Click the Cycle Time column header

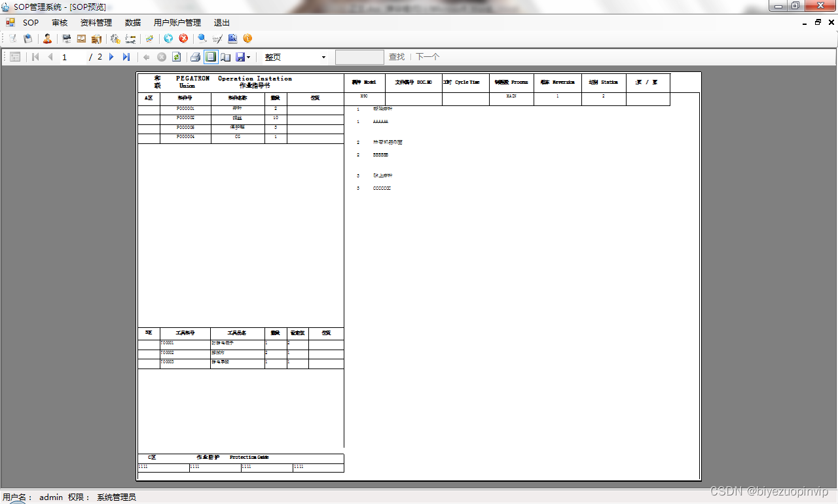[465, 82]
